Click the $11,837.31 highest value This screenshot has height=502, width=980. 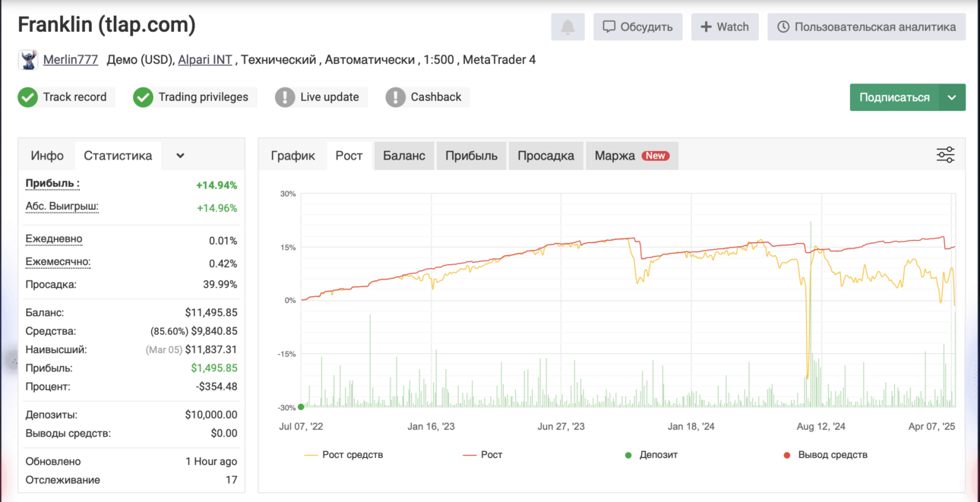point(211,350)
